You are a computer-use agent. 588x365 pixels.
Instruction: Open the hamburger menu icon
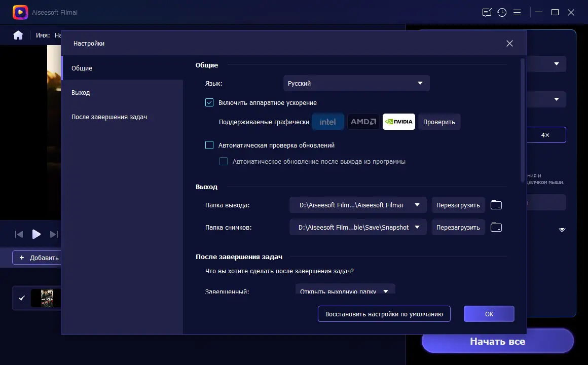coord(517,12)
